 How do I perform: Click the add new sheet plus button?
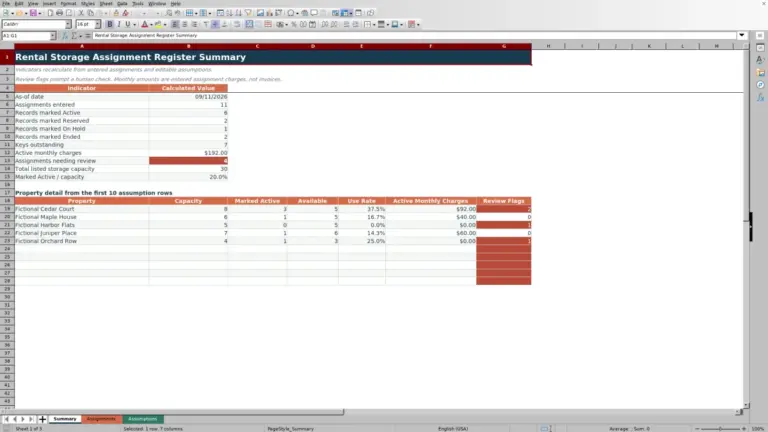42,419
